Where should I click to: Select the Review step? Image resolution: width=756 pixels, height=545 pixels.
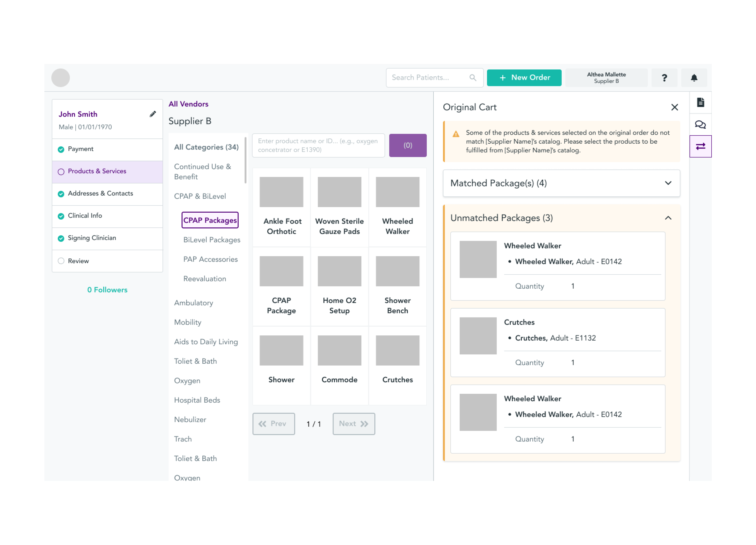107,261
